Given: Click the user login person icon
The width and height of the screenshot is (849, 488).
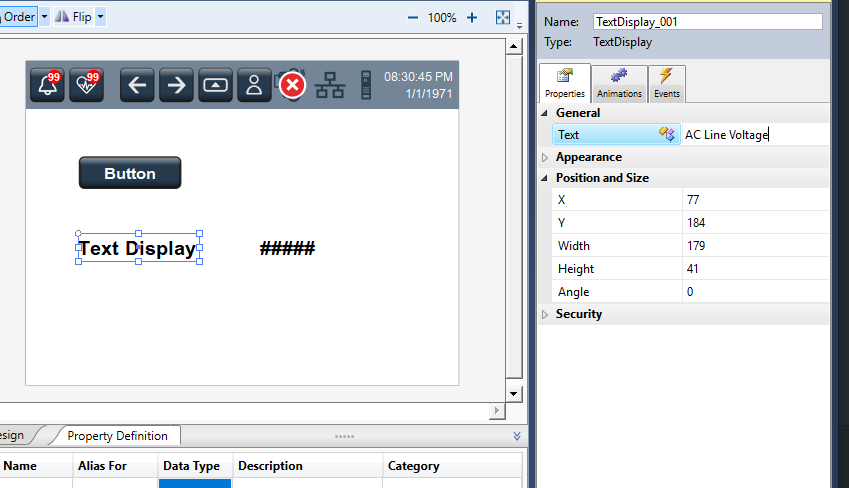Looking at the screenshot, I should point(254,85).
